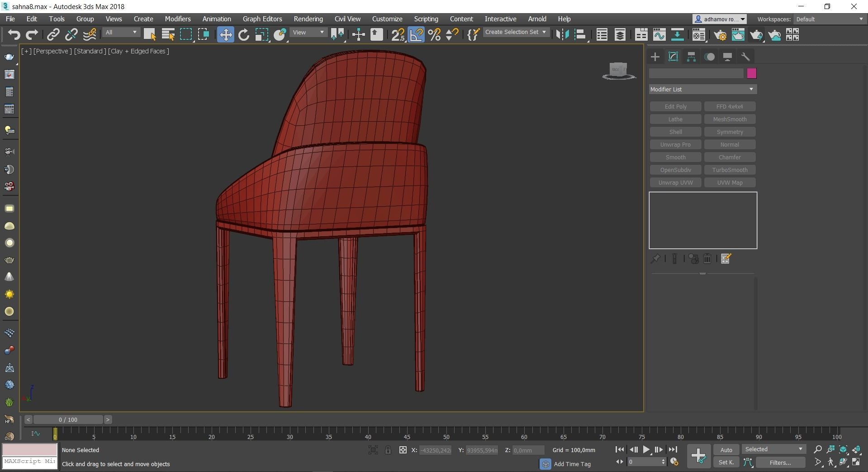
Task: Toggle 2.5D Snaps button
Action: (398, 35)
